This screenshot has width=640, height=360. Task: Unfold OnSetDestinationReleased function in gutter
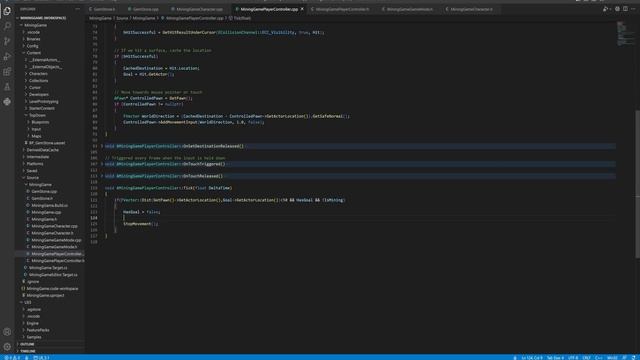102,146
